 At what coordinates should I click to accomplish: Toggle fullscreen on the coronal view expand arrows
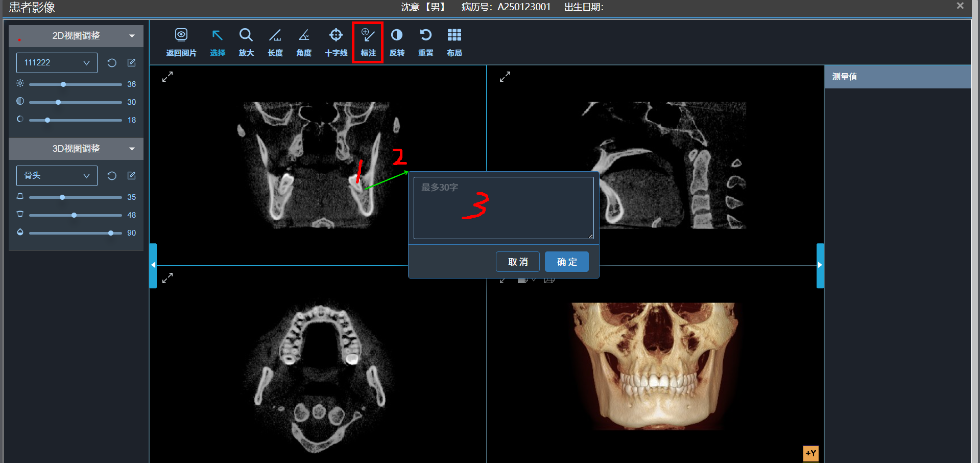pyautogui.click(x=166, y=76)
